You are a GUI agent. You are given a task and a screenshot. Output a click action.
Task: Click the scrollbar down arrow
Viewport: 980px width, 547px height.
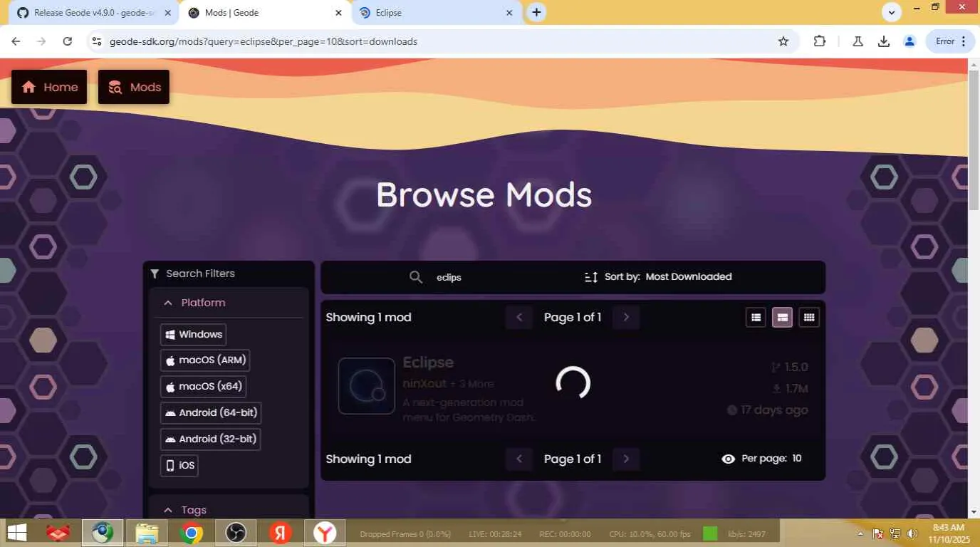974,512
